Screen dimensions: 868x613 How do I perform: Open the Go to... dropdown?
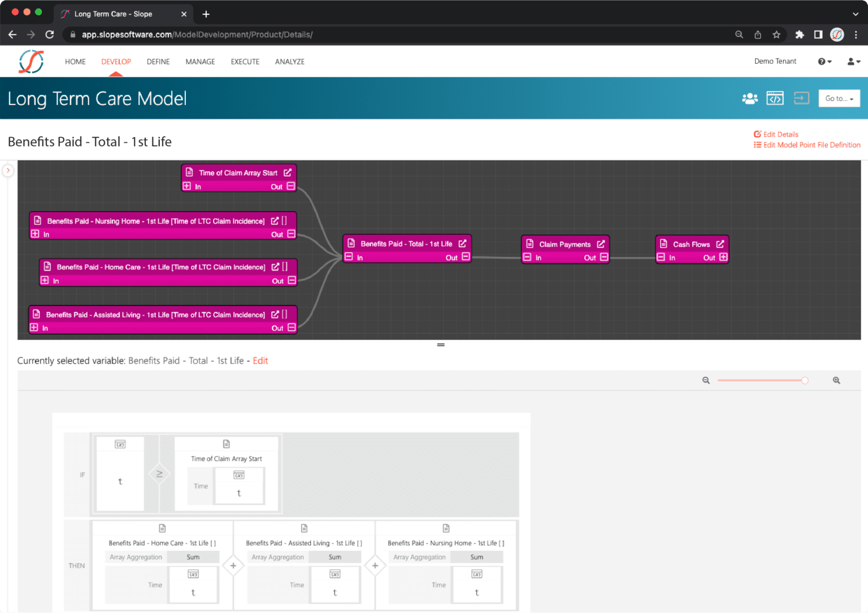click(x=839, y=98)
